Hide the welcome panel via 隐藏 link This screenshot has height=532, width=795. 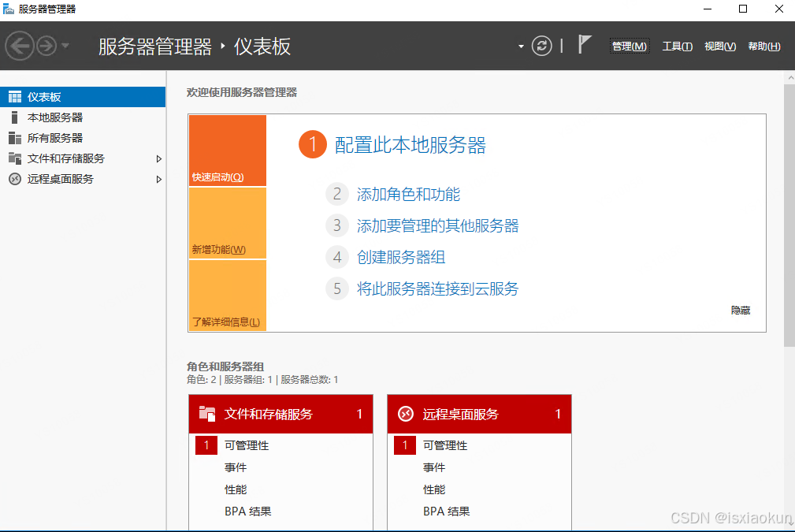[x=741, y=310]
